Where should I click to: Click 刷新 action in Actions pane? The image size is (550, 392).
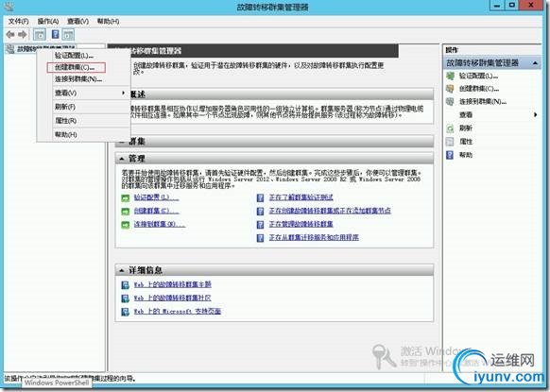(x=466, y=128)
